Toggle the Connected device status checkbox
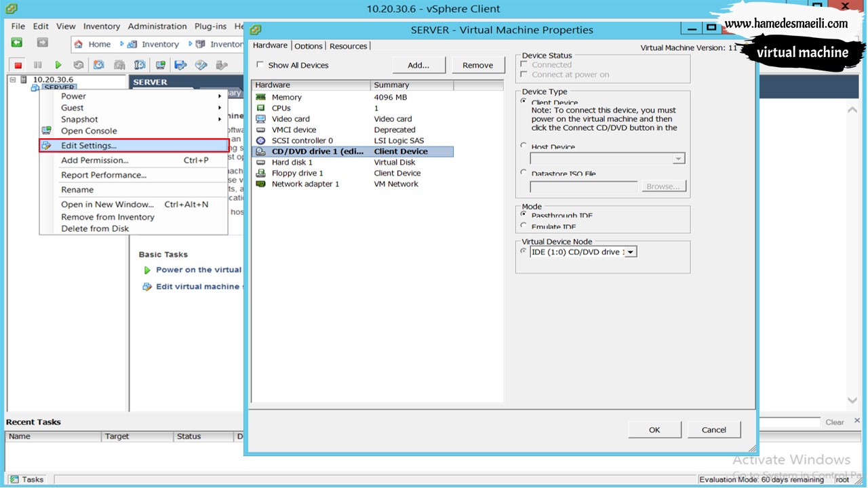Viewport: 868px width, 488px height. point(524,64)
